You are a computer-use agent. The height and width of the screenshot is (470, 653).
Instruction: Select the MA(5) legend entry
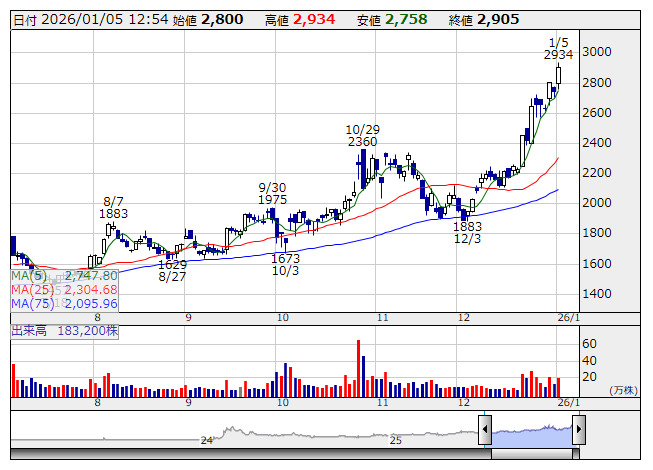coord(64,275)
